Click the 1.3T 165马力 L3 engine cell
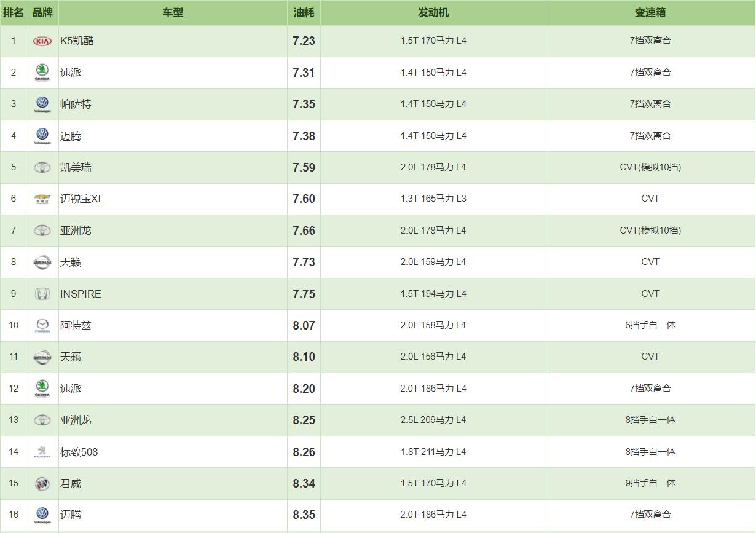The height and width of the screenshot is (533, 756). [x=433, y=199]
